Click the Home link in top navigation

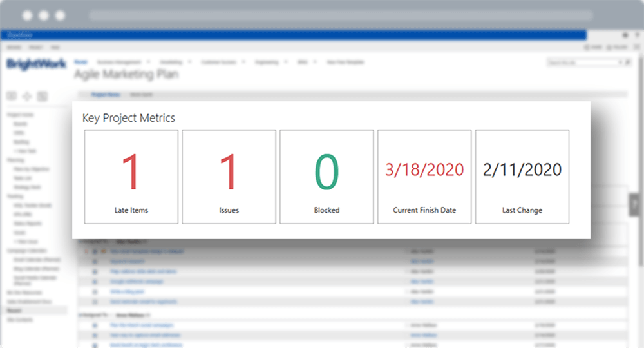(x=80, y=62)
